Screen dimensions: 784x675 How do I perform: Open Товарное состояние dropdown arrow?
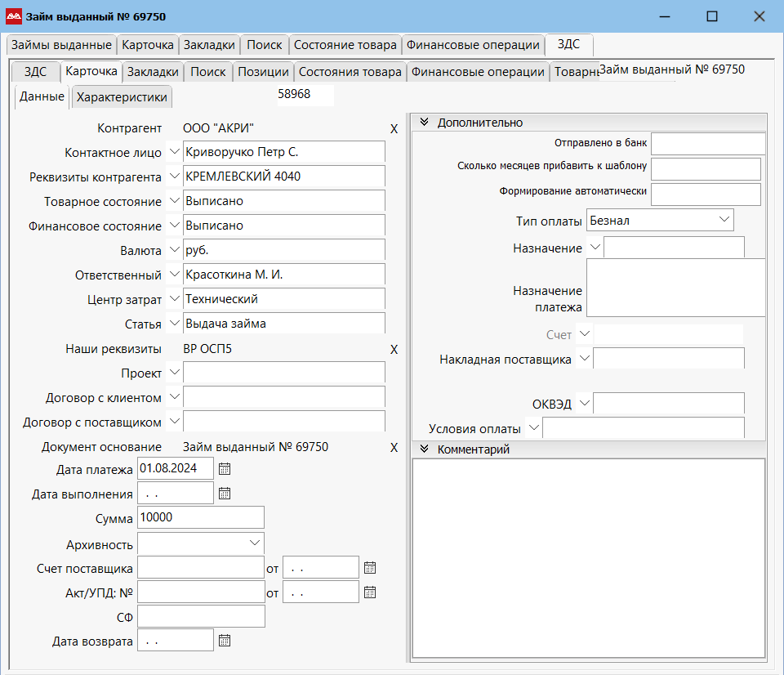[174, 200]
